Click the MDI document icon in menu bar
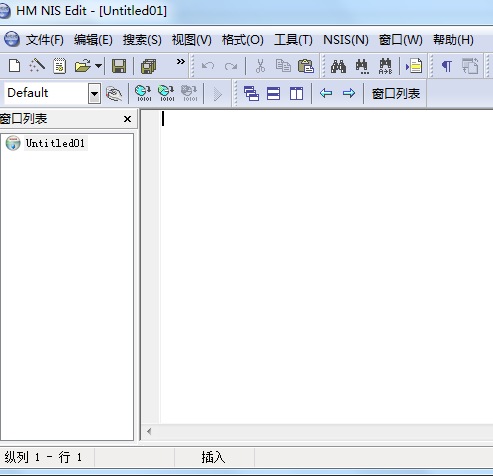The width and height of the screenshot is (493, 476). pos(12,39)
